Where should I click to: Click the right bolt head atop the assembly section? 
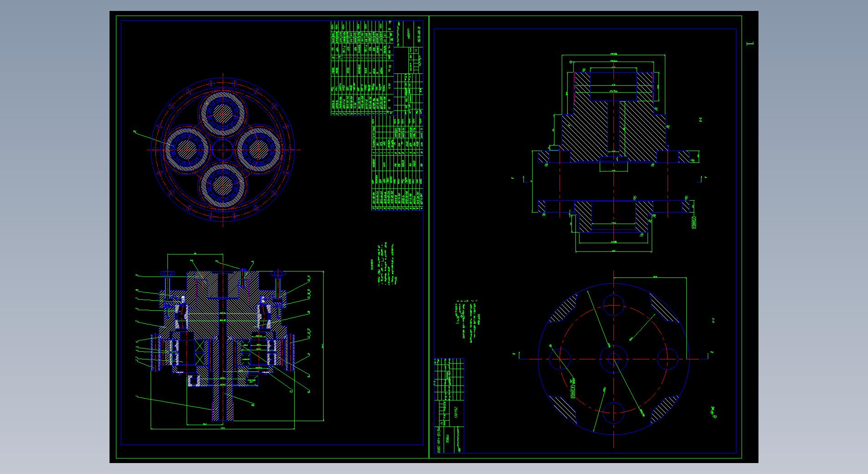click(278, 274)
